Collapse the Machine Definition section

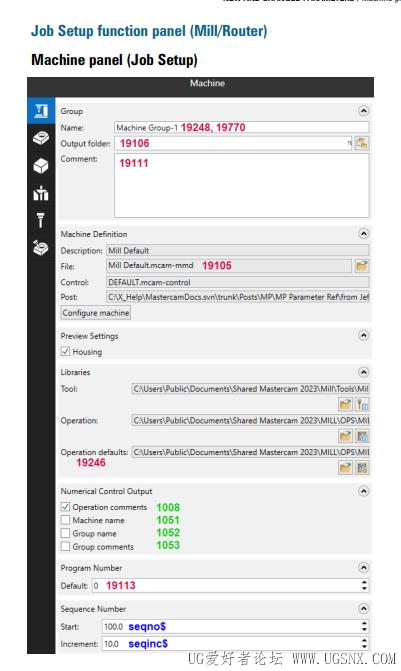[x=363, y=234]
